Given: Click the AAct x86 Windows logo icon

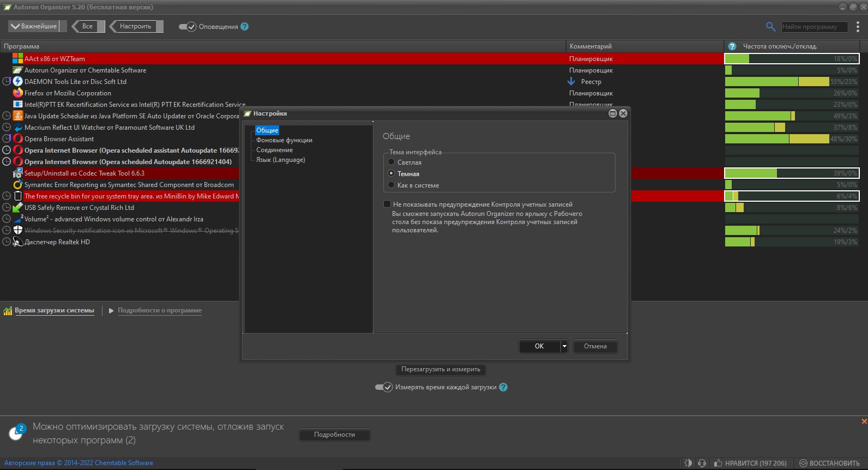Looking at the screenshot, I should (17, 58).
